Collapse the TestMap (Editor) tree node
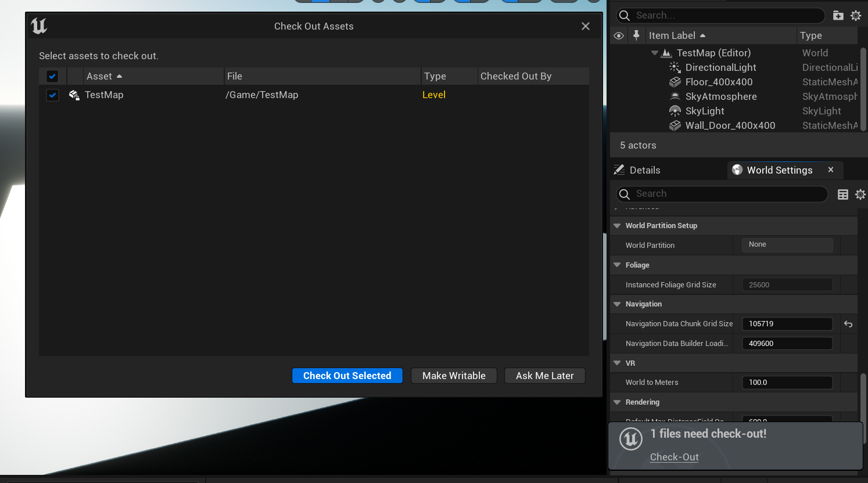This screenshot has width=868, height=483. tap(655, 53)
